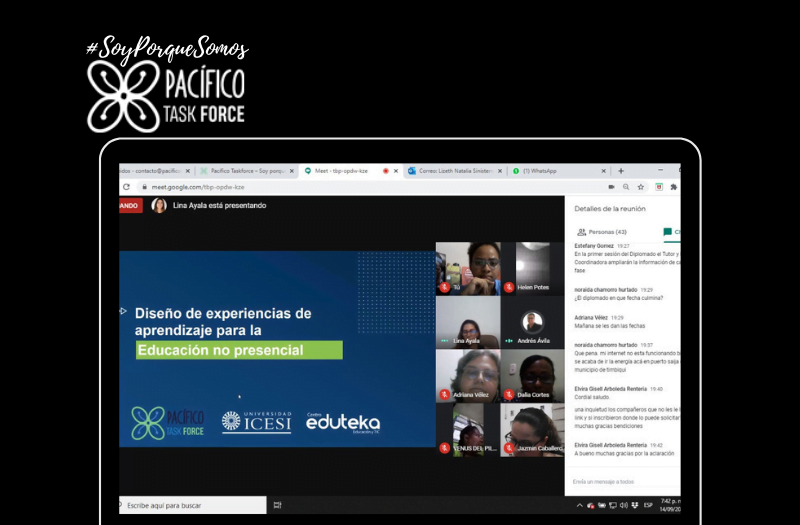Open Windows Task View icon
The height and width of the screenshot is (525, 800).
click(277, 505)
